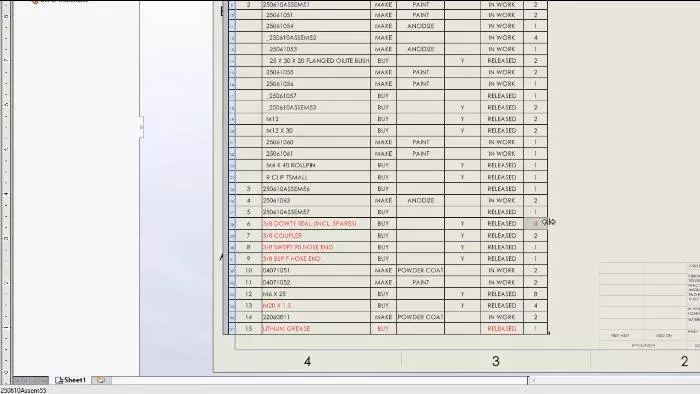700x394 pixels.
Task: Select the 250610ASSEM51 part number cell
Action: click(x=316, y=4)
